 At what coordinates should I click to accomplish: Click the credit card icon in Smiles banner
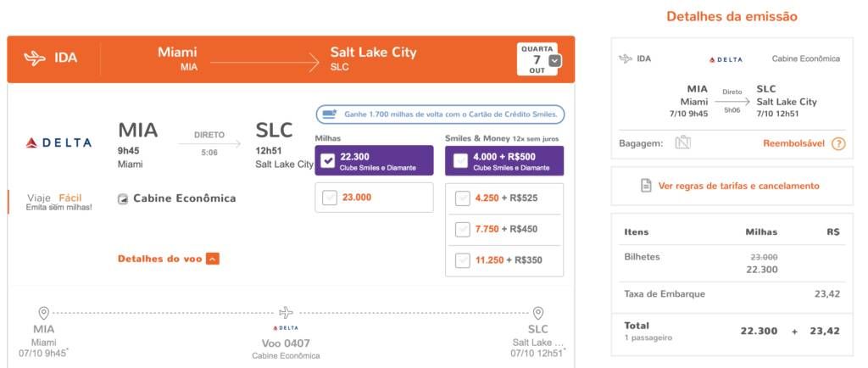[x=330, y=114]
